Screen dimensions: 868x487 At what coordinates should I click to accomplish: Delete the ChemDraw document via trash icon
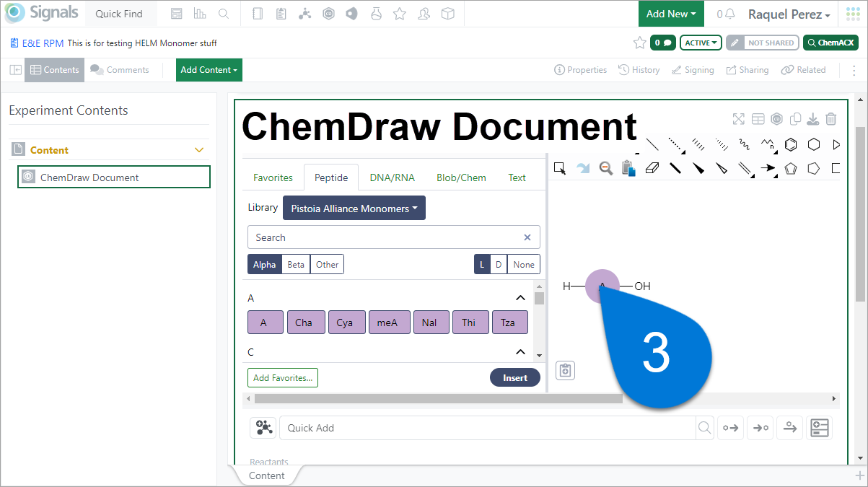[831, 119]
